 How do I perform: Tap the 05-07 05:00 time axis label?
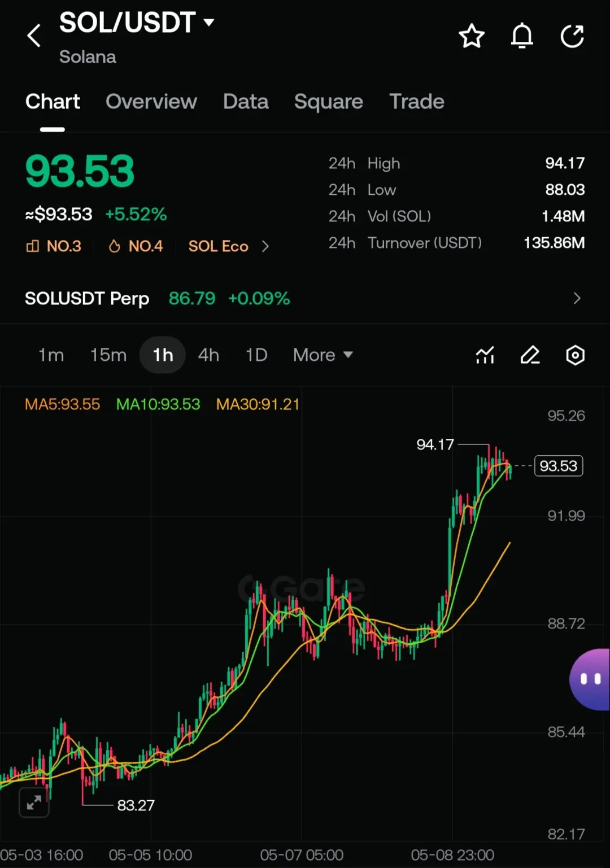(302, 855)
